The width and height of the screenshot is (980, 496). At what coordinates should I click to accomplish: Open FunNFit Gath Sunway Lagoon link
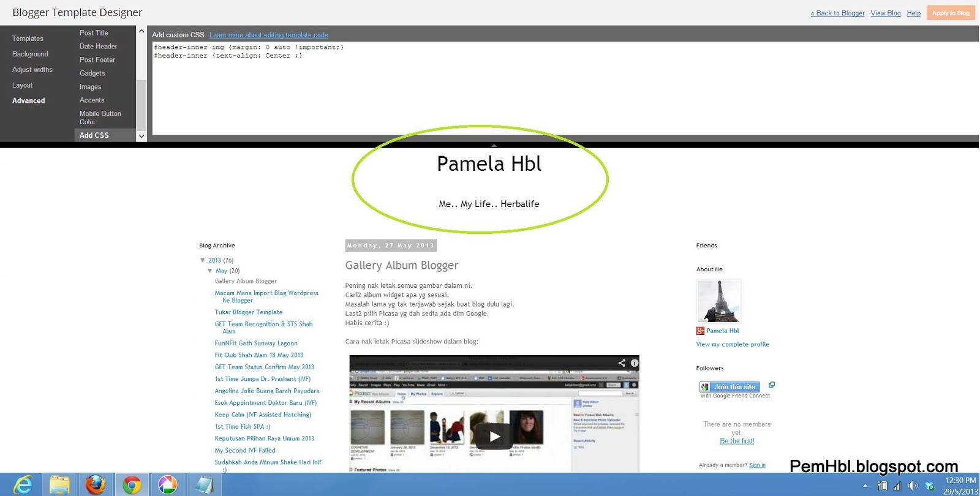[x=256, y=344]
